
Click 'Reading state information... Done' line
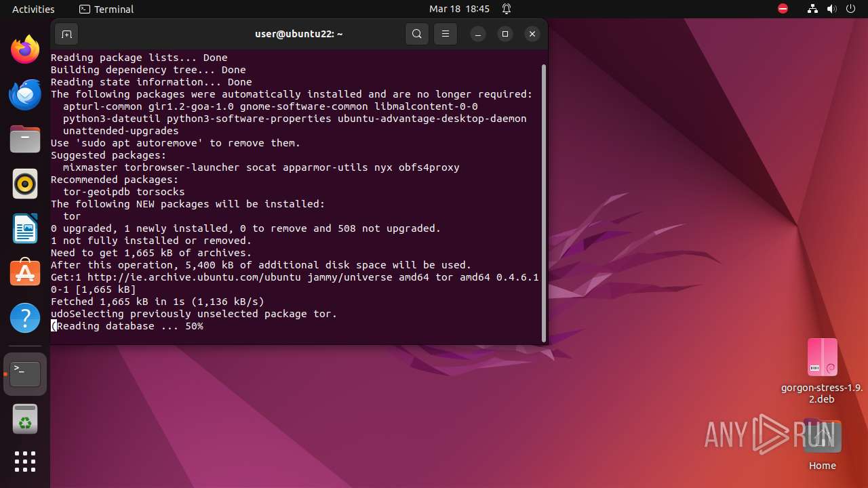click(151, 82)
